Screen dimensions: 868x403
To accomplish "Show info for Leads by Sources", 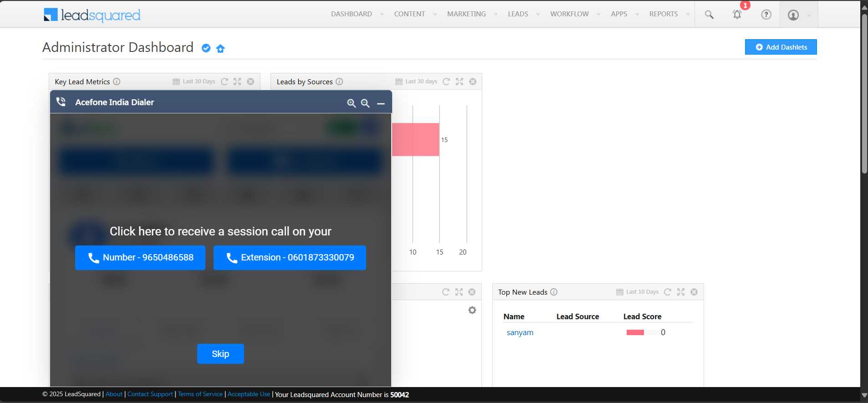I will 339,82.
